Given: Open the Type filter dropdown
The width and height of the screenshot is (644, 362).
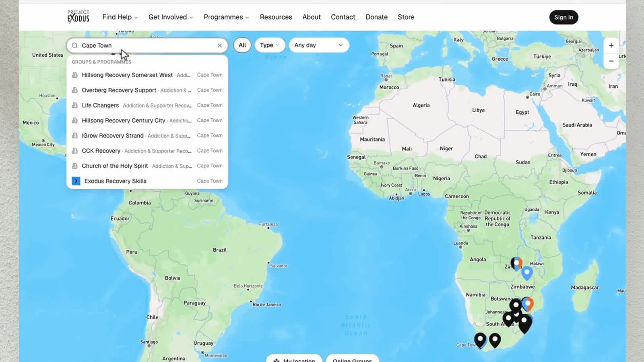Looking at the screenshot, I should point(270,45).
